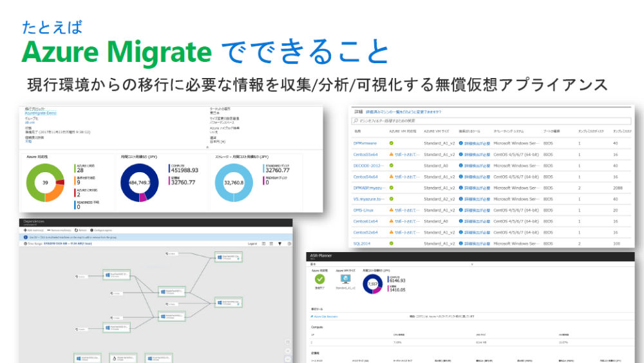The height and width of the screenshot is (363, 644).
Task: Open the Centos54x64 machine link
Action: pyautogui.click(x=365, y=177)
